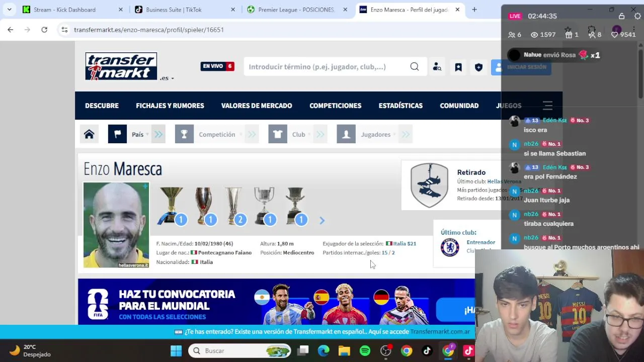
Task: Click the magnifier search icon
Action: [x=415, y=66]
